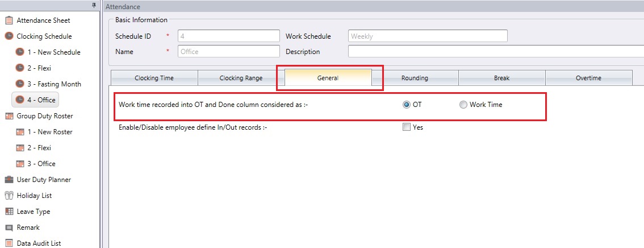
Task: Click the Name field containing Office
Action: pos(229,52)
